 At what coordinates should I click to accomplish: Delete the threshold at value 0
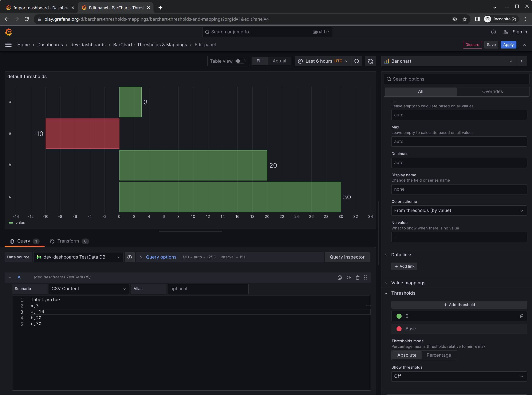tap(522, 316)
